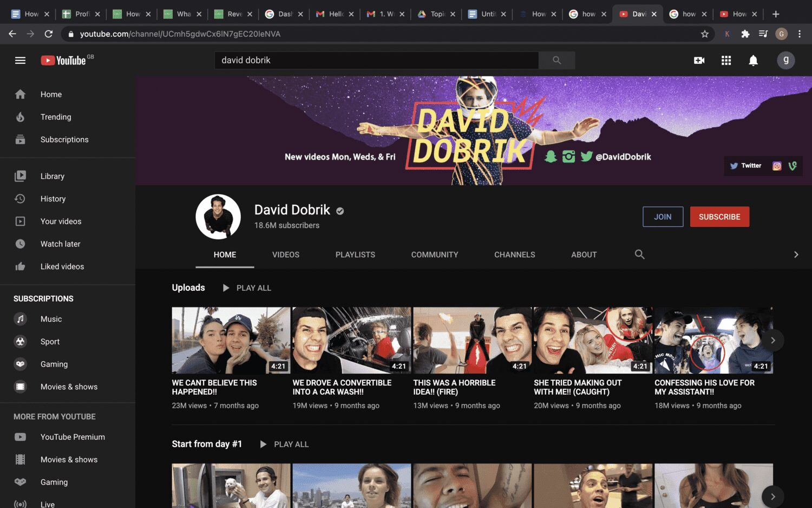Open the Music subscription

pyautogui.click(x=68, y=319)
